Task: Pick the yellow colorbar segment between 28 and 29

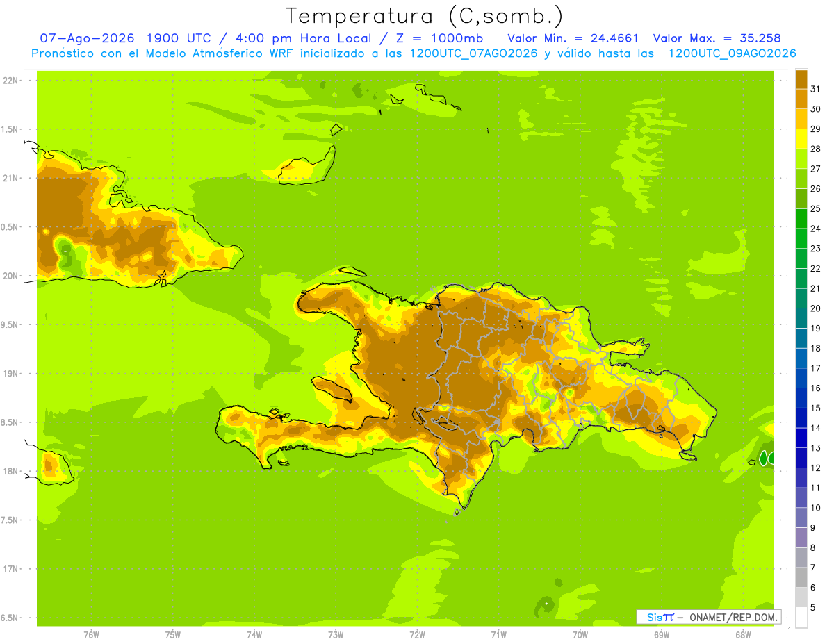Action: (x=801, y=139)
